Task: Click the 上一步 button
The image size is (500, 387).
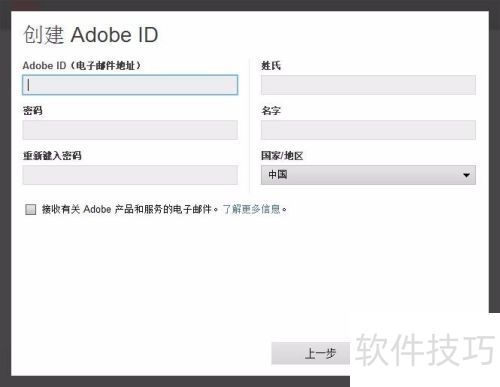Action: (311, 353)
